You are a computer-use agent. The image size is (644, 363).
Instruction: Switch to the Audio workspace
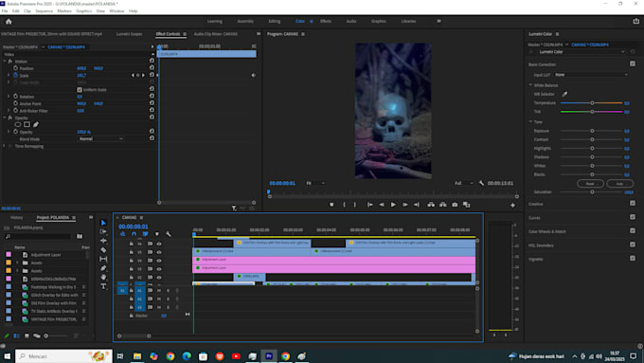(351, 22)
